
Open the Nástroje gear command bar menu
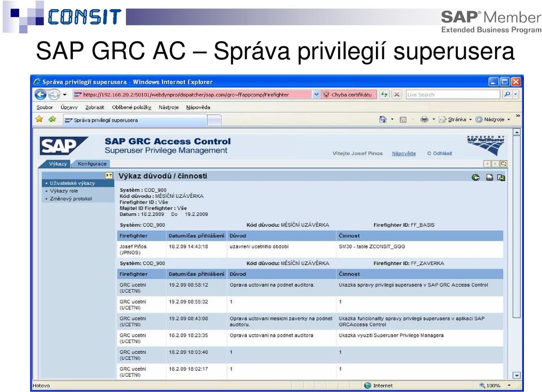(492, 120)
